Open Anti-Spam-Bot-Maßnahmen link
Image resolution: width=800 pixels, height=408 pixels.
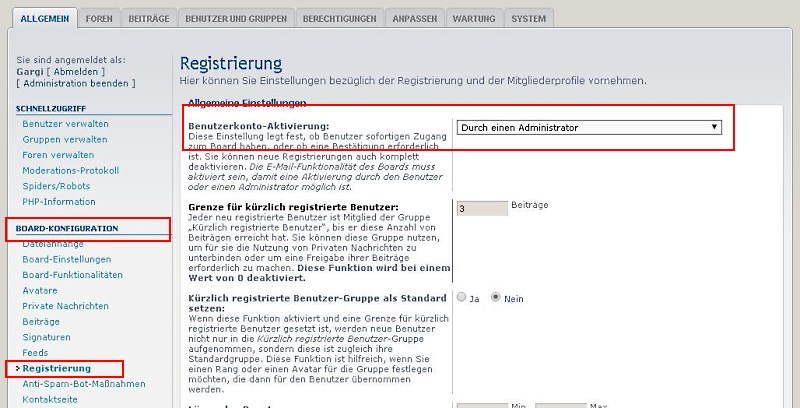84,384
